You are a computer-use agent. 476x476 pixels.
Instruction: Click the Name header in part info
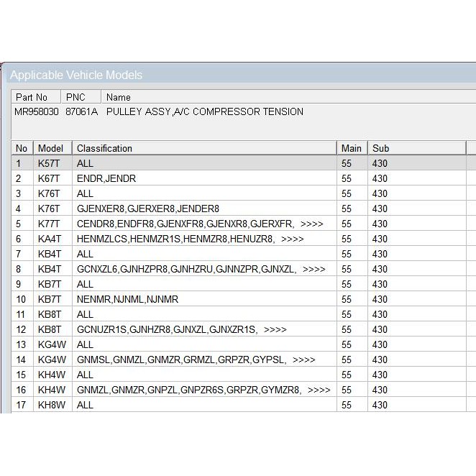[119, 97]
